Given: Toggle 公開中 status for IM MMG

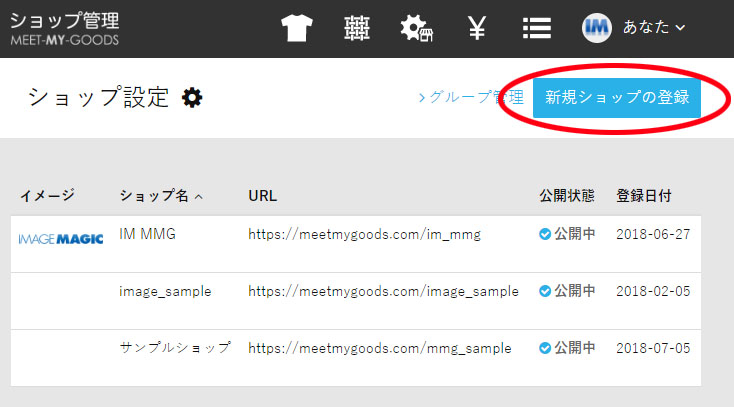Looking at the screenshot, I should click(567, 234).
